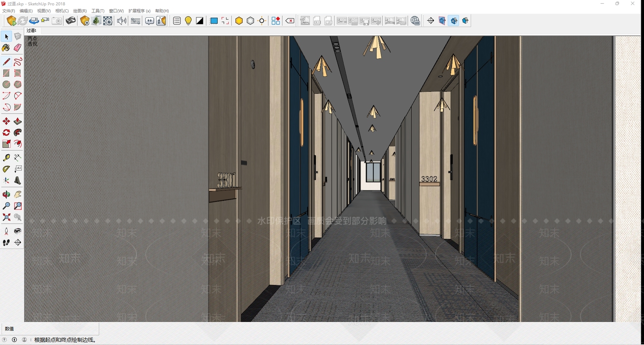Image resolution: width=644 pixels, height=345 pixels.
Task: Activate the Select arrow tool
Action: (6, 37)
